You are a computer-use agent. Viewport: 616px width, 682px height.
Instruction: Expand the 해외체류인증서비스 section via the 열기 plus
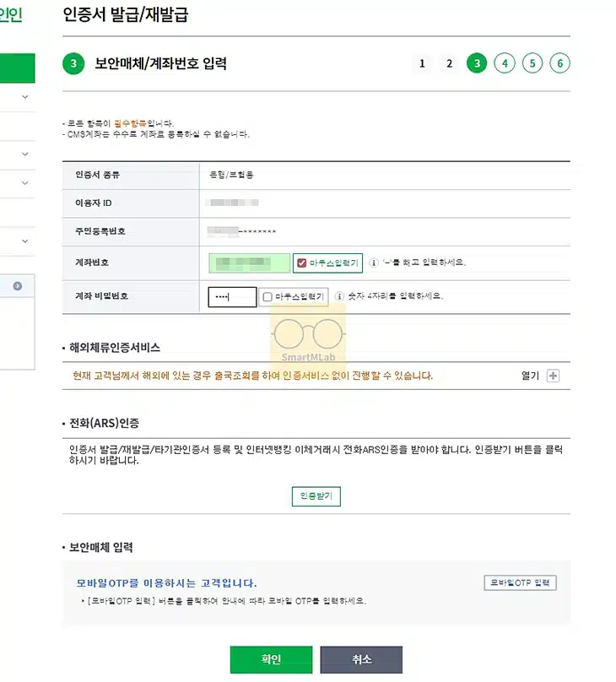(x=553, y=375)
